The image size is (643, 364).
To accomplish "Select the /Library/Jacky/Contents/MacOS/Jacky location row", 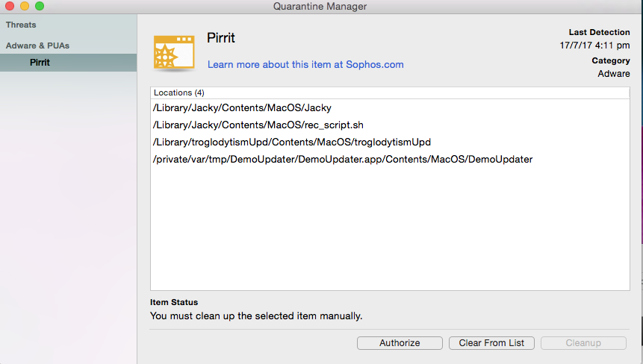I will tap(390, 107).
